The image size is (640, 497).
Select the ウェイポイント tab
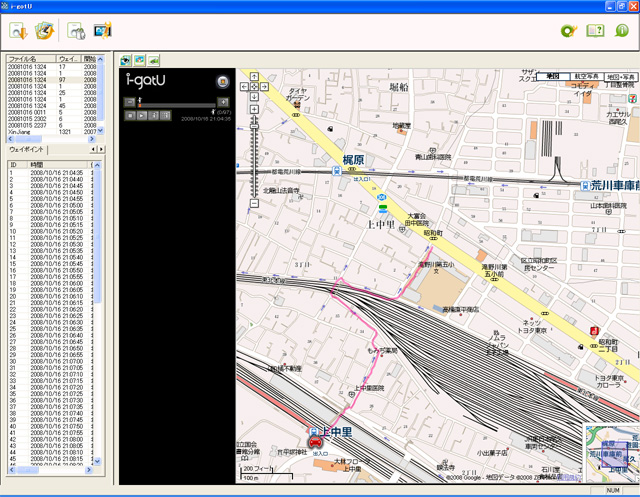26,149
